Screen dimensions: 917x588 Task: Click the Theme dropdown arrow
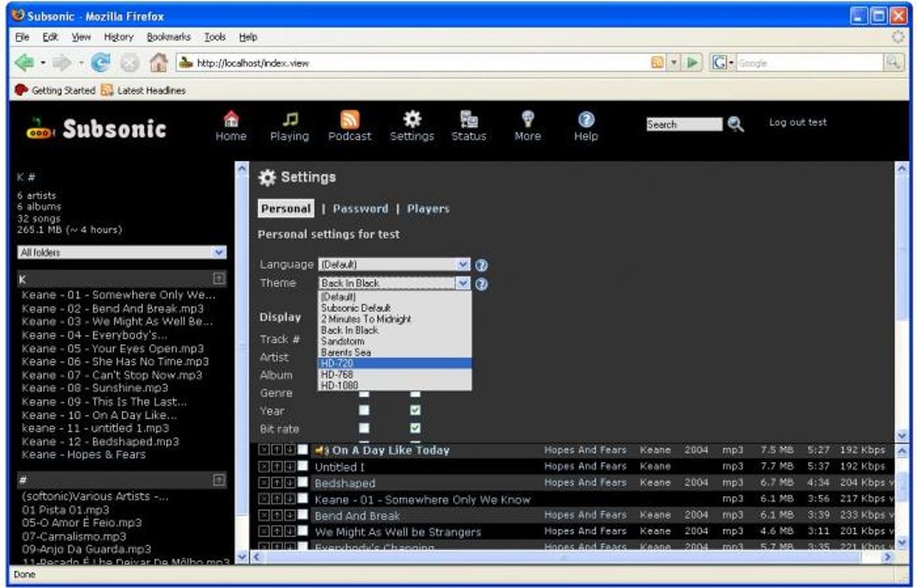coord(463,283)
